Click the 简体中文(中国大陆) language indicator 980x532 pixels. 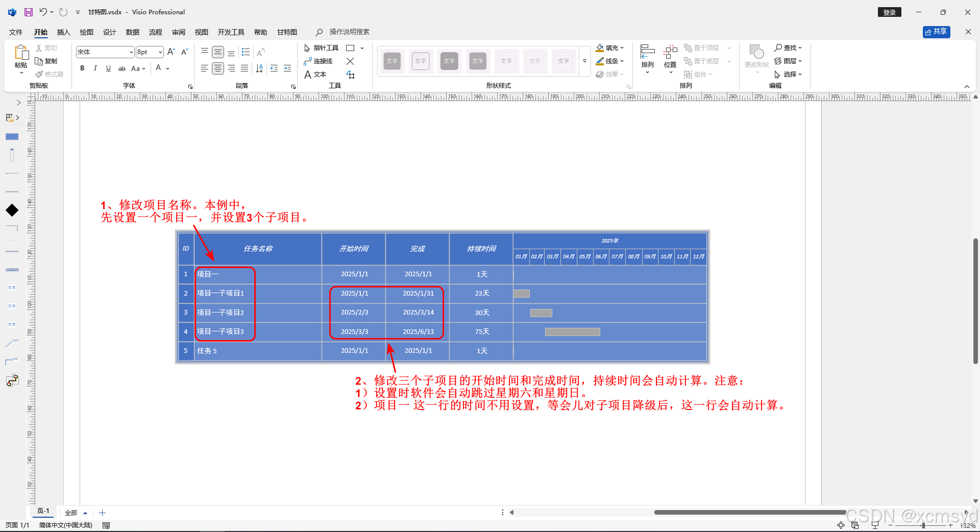[66, 525]
